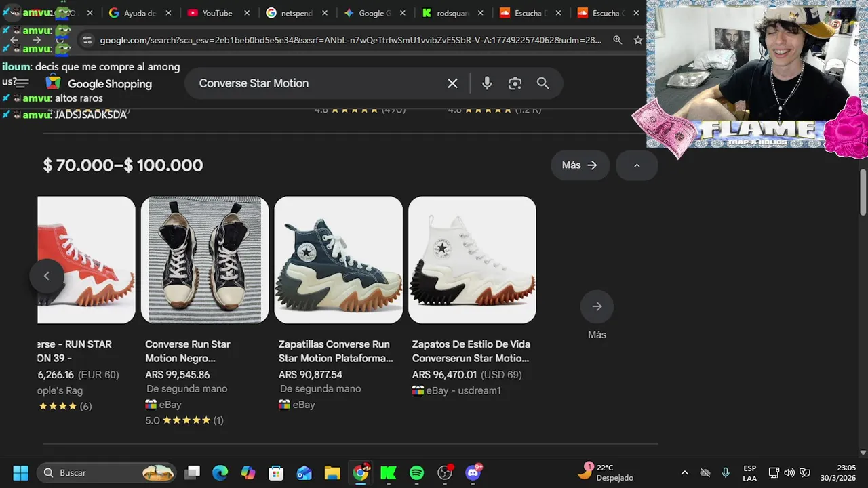Start voice search with the microphone icon
868x488 pixels.
487,83
